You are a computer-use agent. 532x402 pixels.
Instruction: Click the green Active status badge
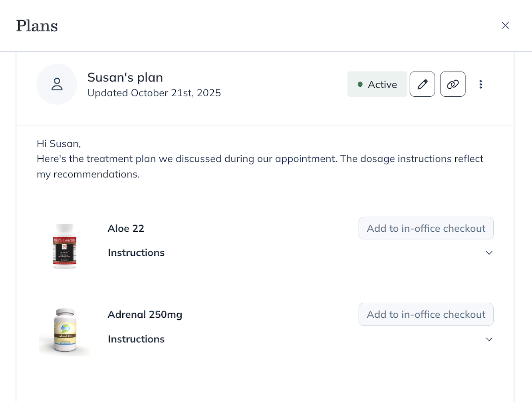coord(377,84)
